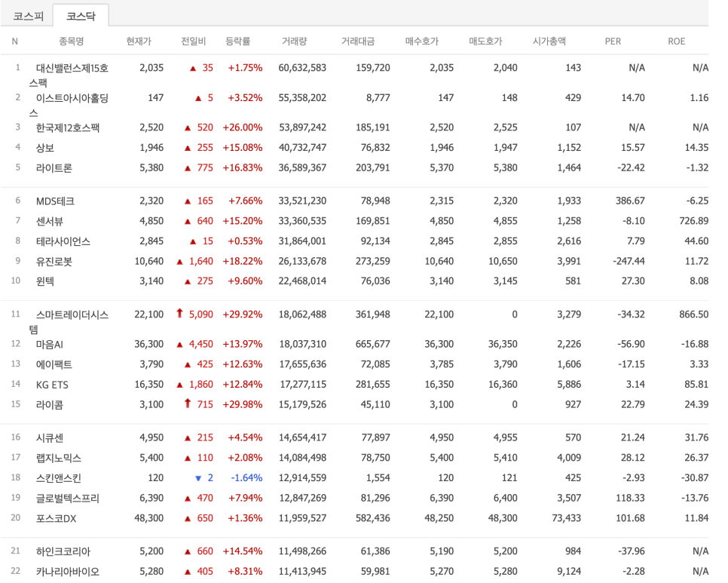Image resolution: width=728 pixels, height=583 pixels.
Task: Click the trade amount 665,677
Action: click(x=373, y=344)
